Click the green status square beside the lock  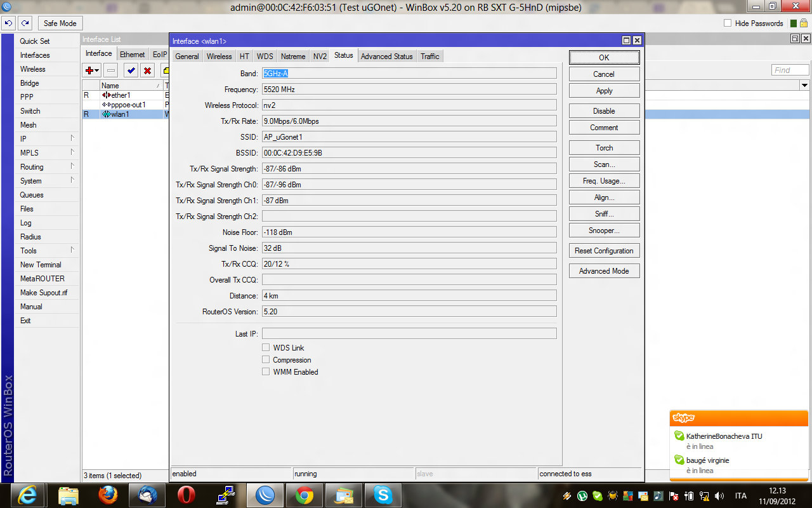click(794, 23)
